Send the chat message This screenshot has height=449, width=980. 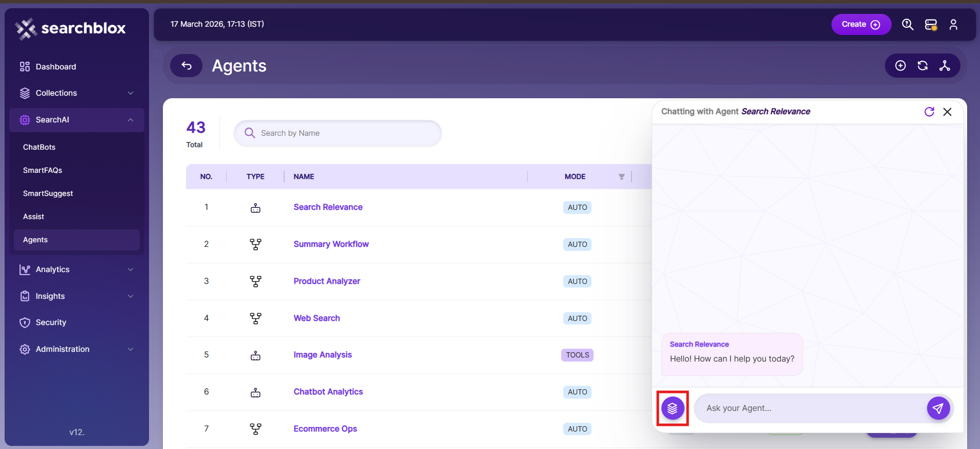938,408
